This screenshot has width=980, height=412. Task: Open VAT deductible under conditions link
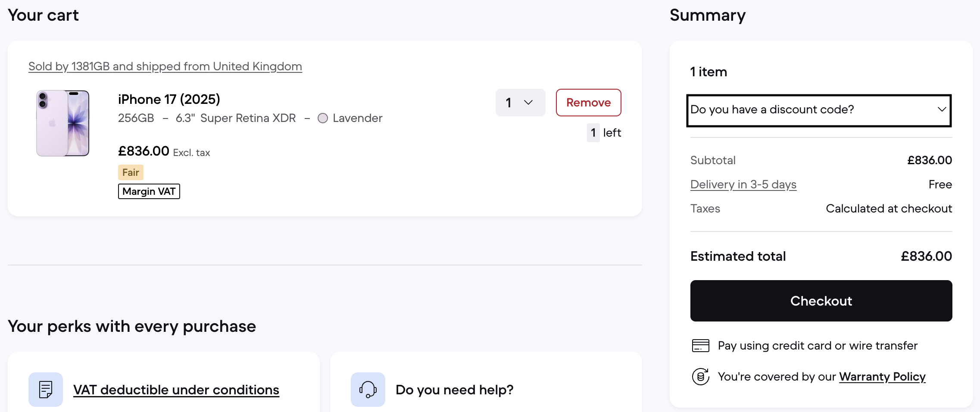pos(176,390)
